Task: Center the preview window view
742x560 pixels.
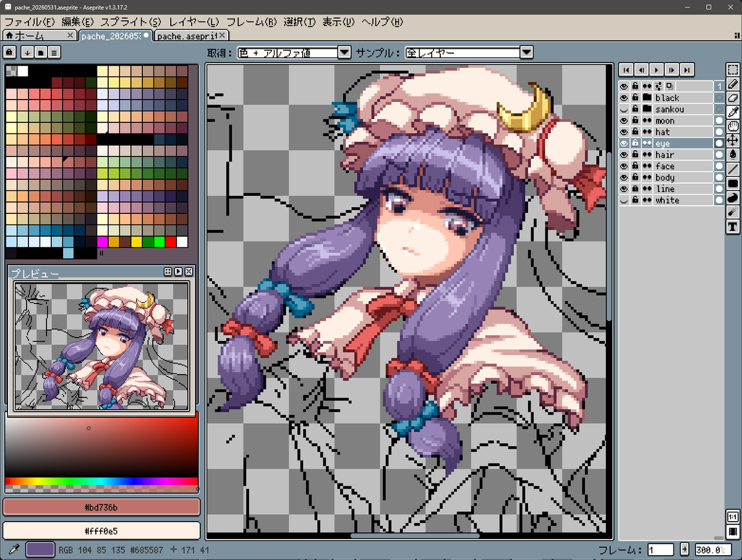Action: [168, 271]
